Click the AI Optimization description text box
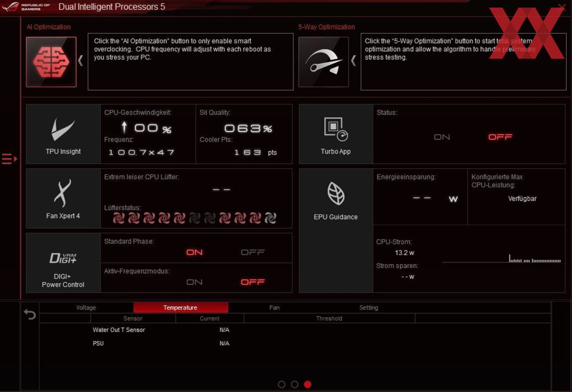The image size is (572, 392). [191, 62]
